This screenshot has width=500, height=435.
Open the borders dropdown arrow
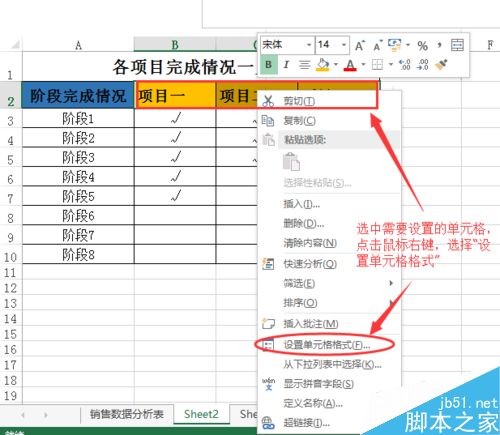391,64
